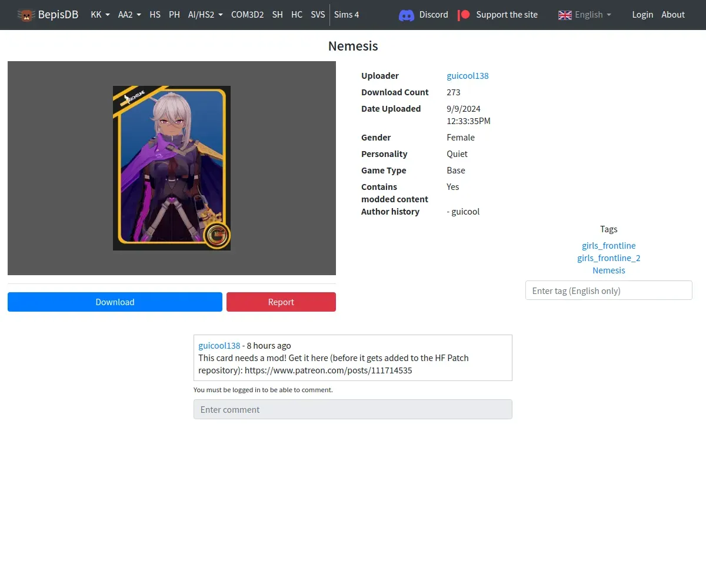Click the Discord text link
Image resolution: width=706 pixels, height=588 pixels.
(434, 15)
